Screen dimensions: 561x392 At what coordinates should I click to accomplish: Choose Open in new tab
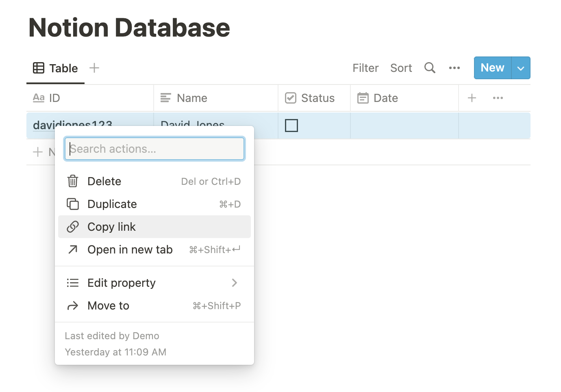(154, 249)
